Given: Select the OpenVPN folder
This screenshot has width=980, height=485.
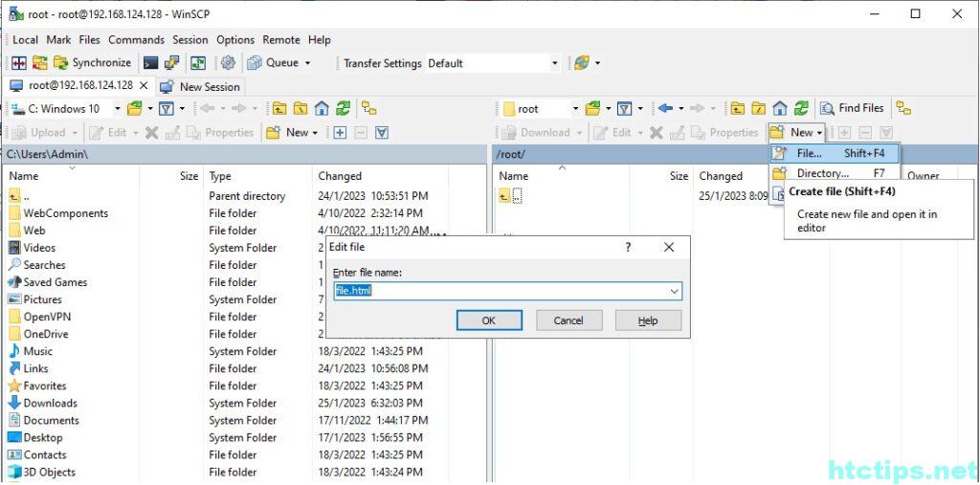Looking at the screenshot, I should coord(47,317).
